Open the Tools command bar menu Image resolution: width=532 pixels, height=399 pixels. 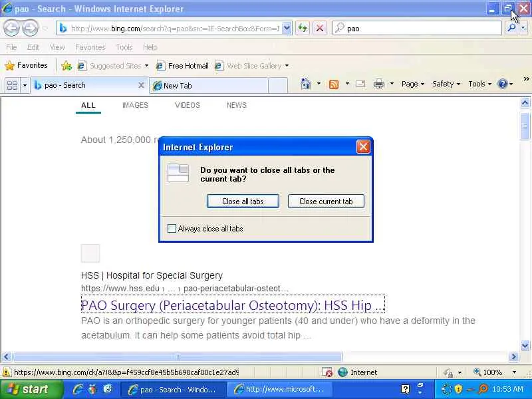[x=479, y=84]
